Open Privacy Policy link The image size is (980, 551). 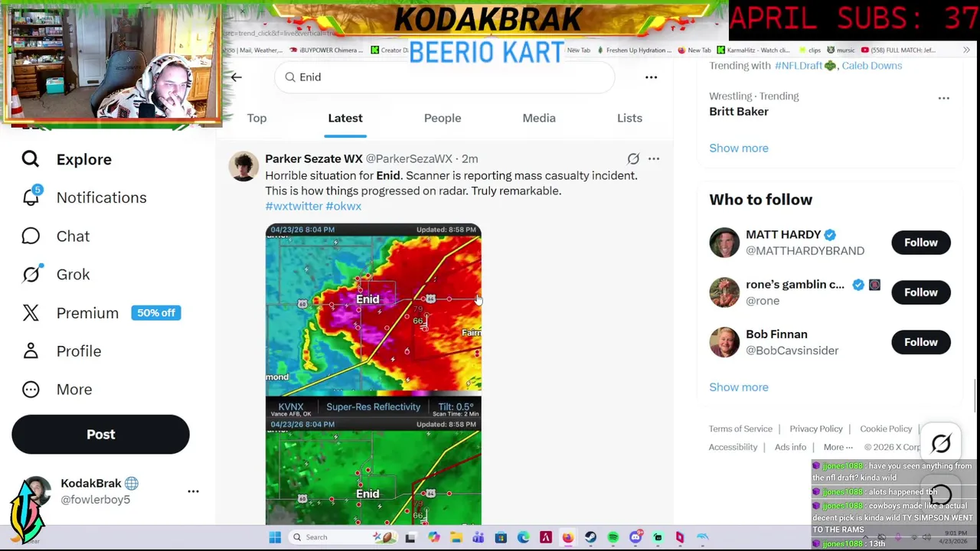click(816, 429)
